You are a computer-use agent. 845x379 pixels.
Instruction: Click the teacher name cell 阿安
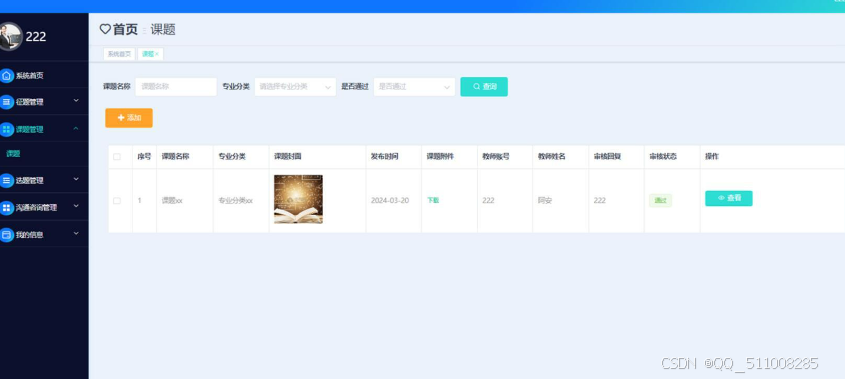(x=545, y=201)
